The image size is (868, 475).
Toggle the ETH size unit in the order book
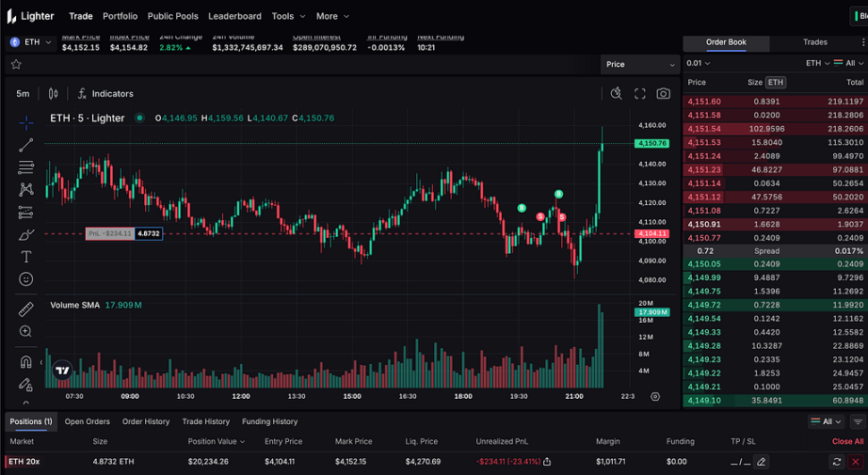(x=775, y=83)
